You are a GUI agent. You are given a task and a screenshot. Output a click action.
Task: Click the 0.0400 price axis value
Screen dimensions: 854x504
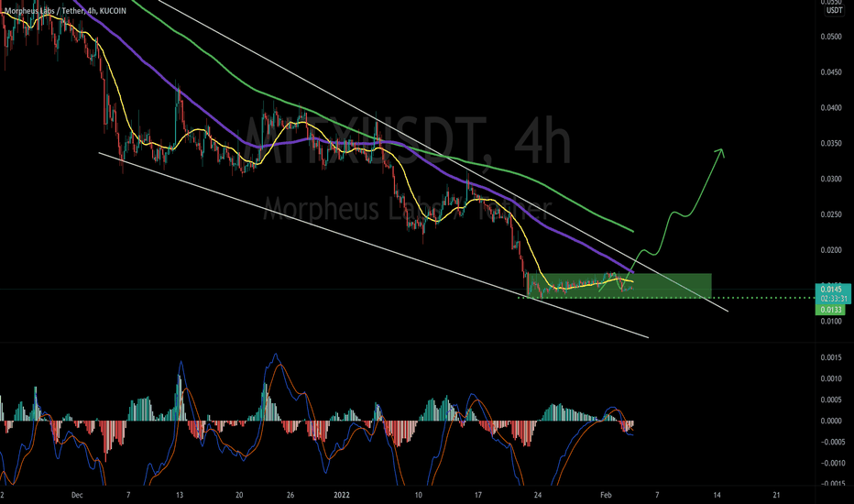coord(831,108)
